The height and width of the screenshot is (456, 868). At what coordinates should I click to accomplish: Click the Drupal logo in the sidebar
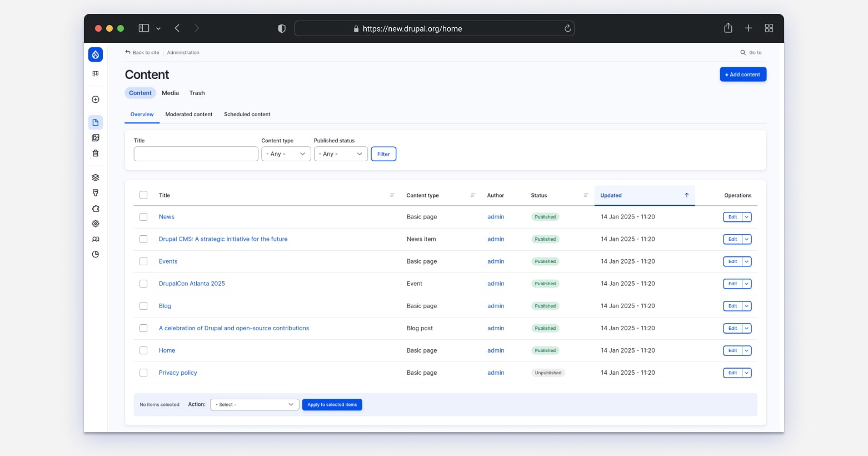96,54
